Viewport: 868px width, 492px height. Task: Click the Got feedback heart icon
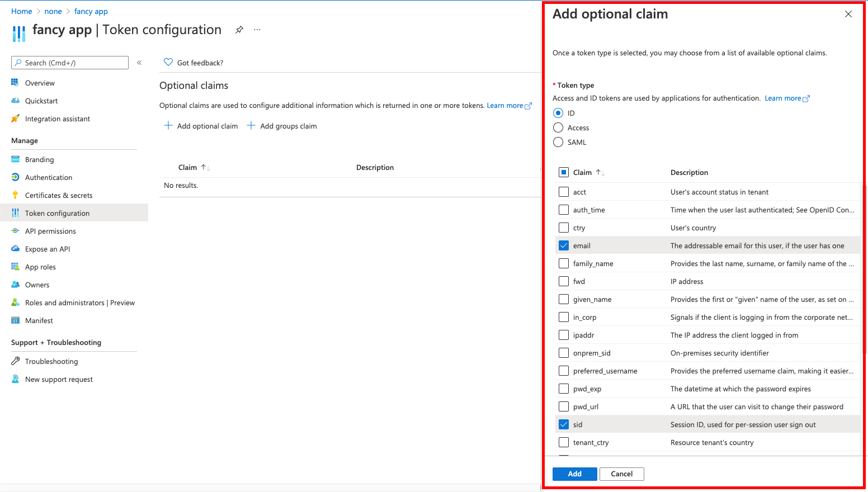[x=168, y=62]
